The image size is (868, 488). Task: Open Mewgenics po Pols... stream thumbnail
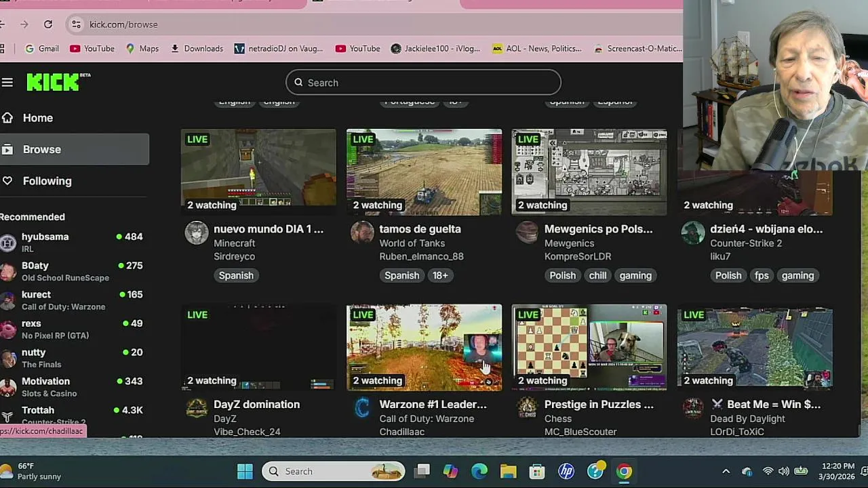point(589,172)
